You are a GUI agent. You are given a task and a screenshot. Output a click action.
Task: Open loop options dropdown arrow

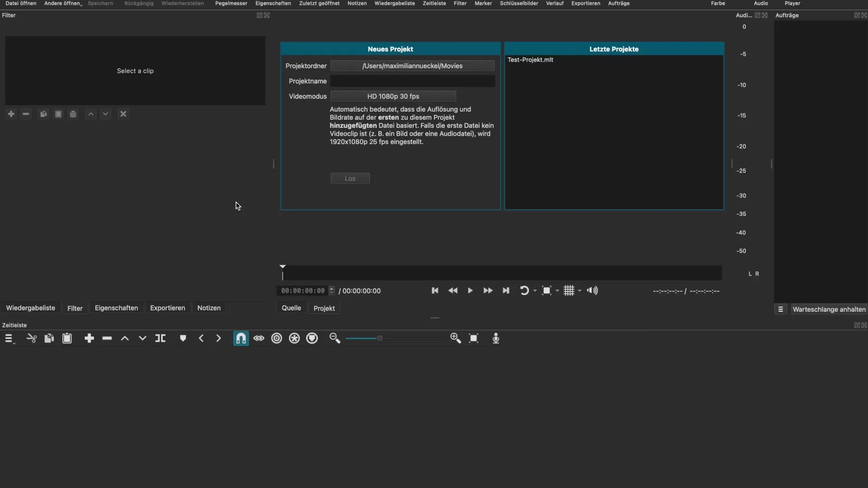pyautogui.click(x=535, y=291)
